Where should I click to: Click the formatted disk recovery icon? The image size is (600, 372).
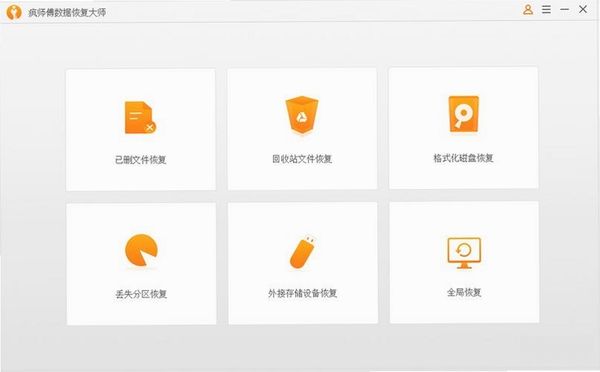point(463,114)
